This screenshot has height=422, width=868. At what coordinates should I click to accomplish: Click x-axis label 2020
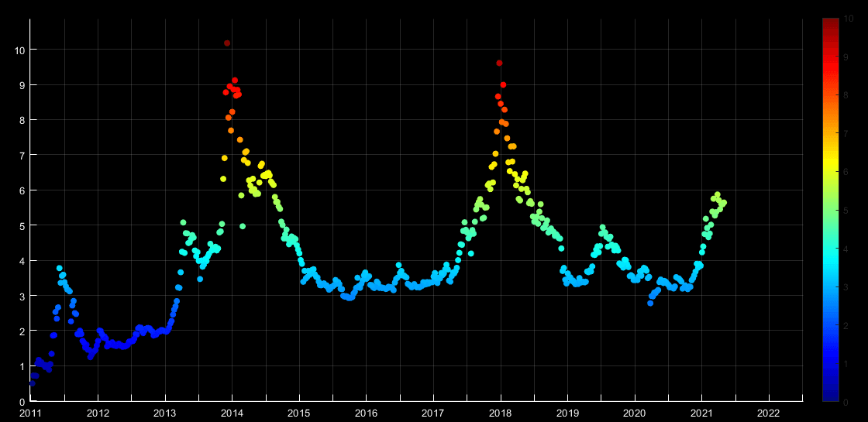635,413
